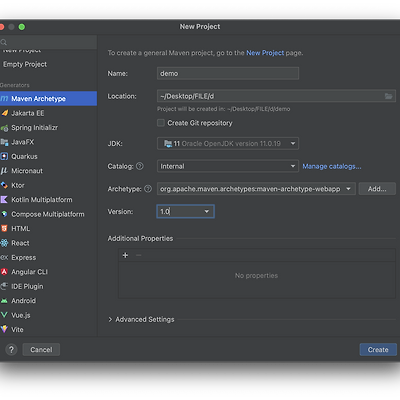Click the Angular CLI red icon
The width and height of the screenshot is (400, 400).
(4, 272)
